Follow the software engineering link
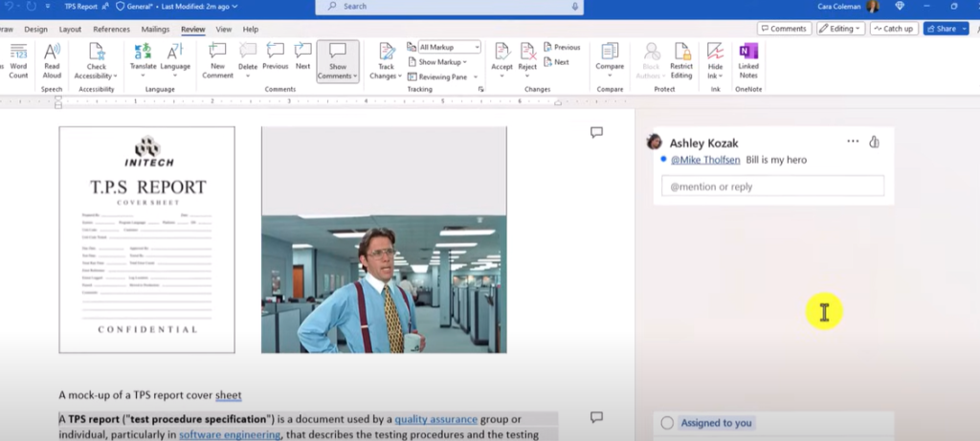The height and width of the screenshot is (441, 980). coord(230,434)
